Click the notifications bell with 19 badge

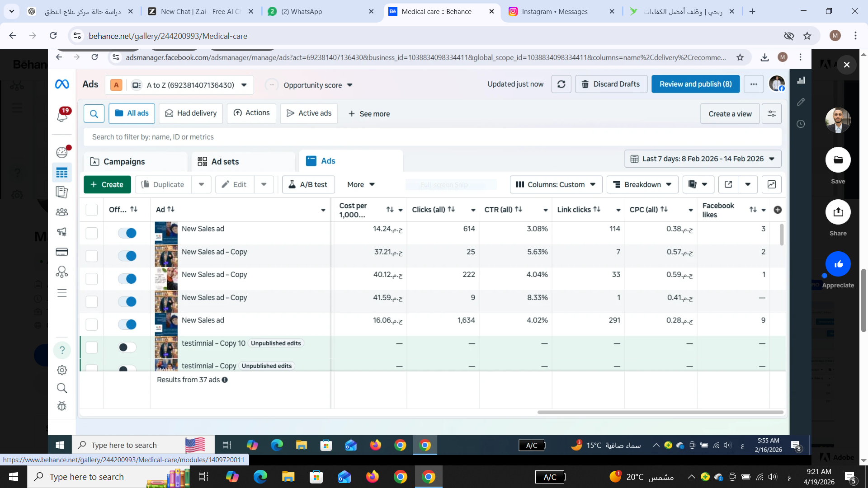tap(62, 116)
